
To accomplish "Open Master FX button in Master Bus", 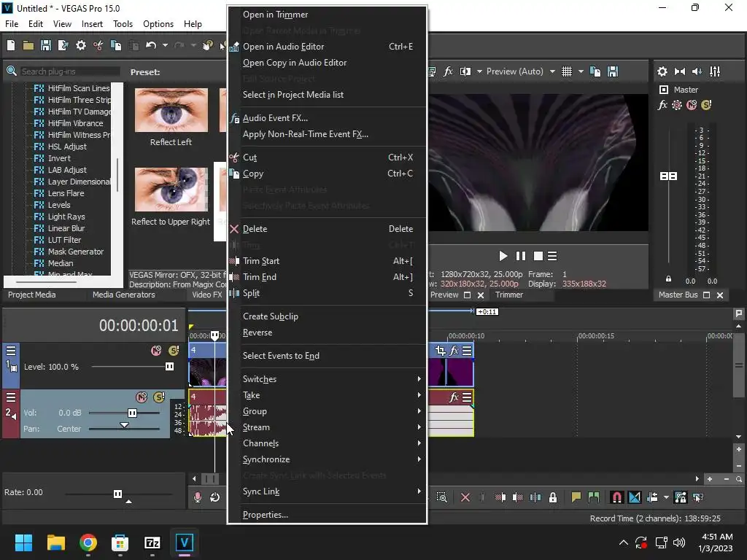I will (x=662, y=105).
